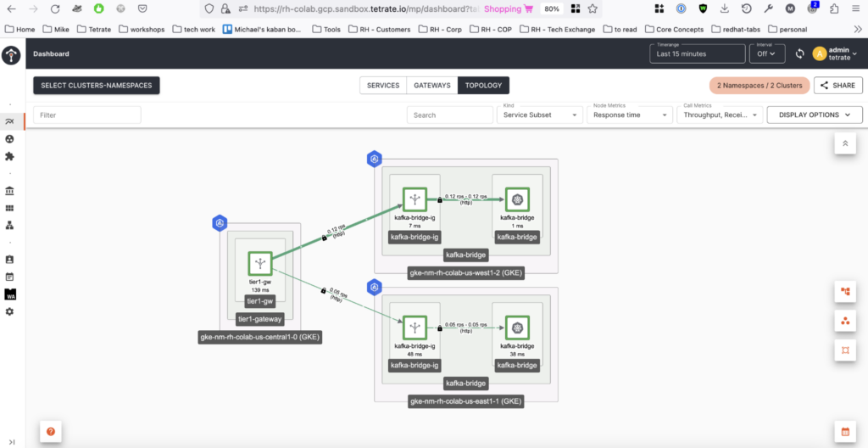
Task: Expand the DISPLAY OPTIONS dropdown
Action: [x=815, y=115]
